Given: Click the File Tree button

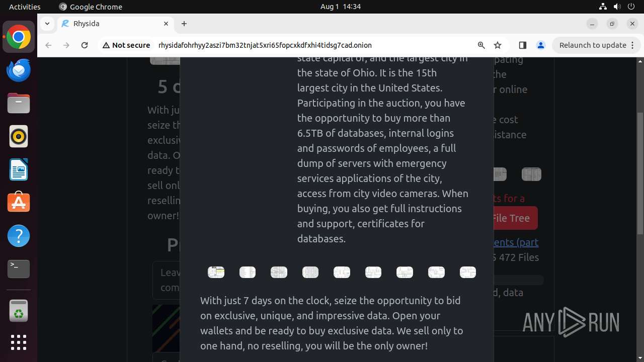Looking at the screenshot, I should 515,218.
